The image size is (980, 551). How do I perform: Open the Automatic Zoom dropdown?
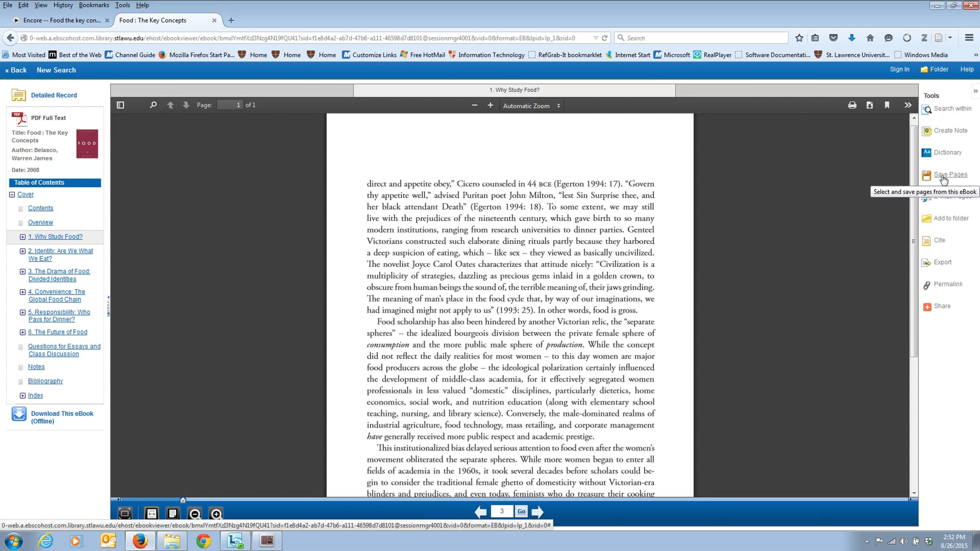click(531, 106)
